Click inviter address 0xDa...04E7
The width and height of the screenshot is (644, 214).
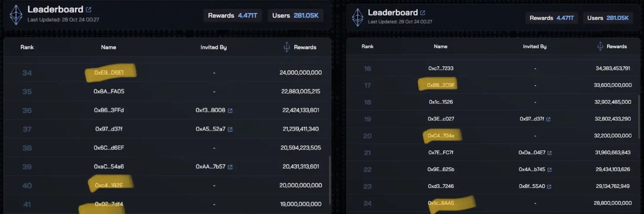coord(532,152)
